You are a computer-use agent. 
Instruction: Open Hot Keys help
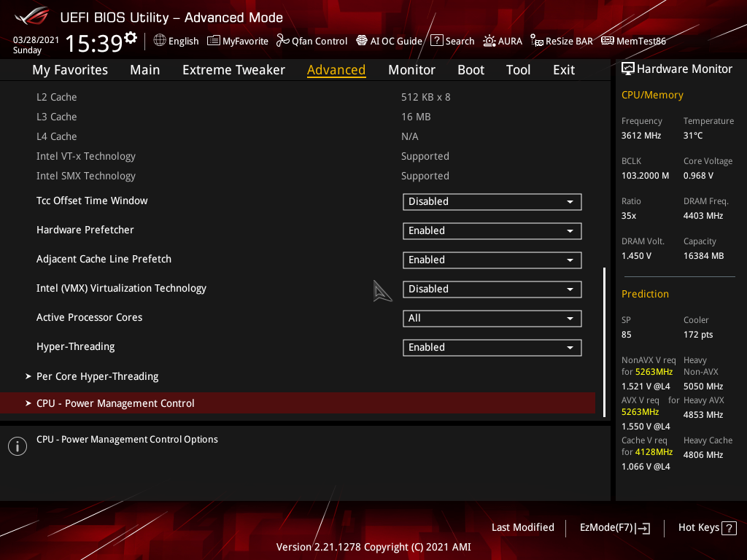[x=707, y=528]
